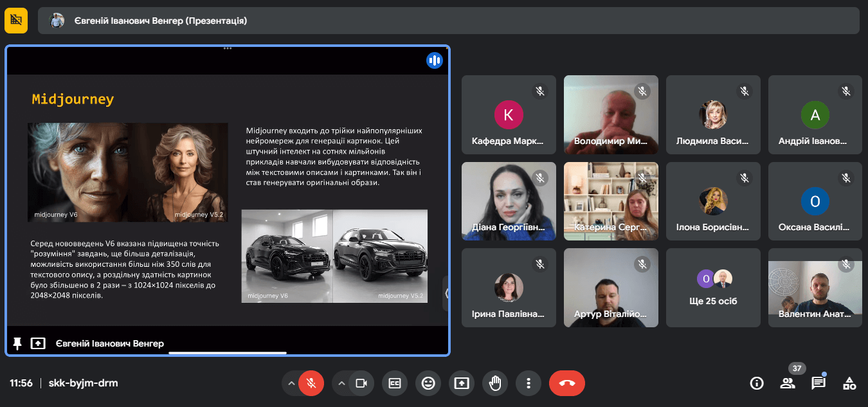Click the muted mic icon on Валентин tile

coord(846,264)
